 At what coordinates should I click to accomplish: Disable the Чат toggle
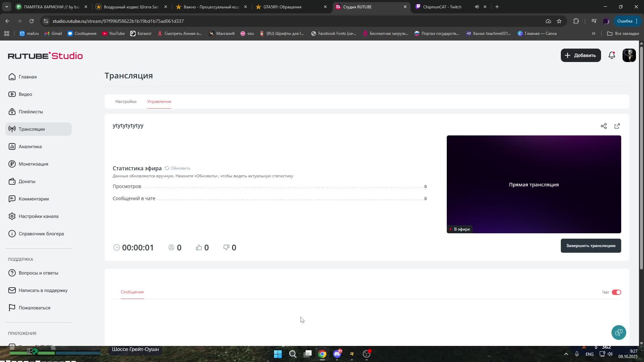pos(616,292)
